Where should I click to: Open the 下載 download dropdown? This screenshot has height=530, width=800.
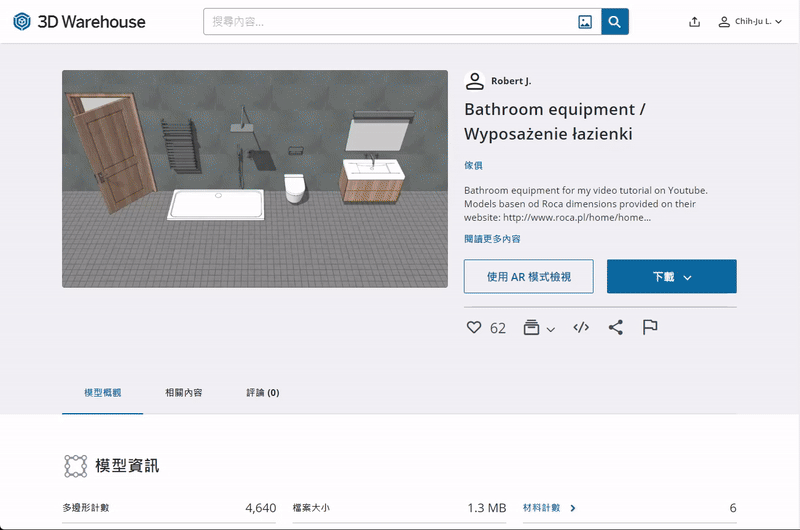(x=671, y=276)
